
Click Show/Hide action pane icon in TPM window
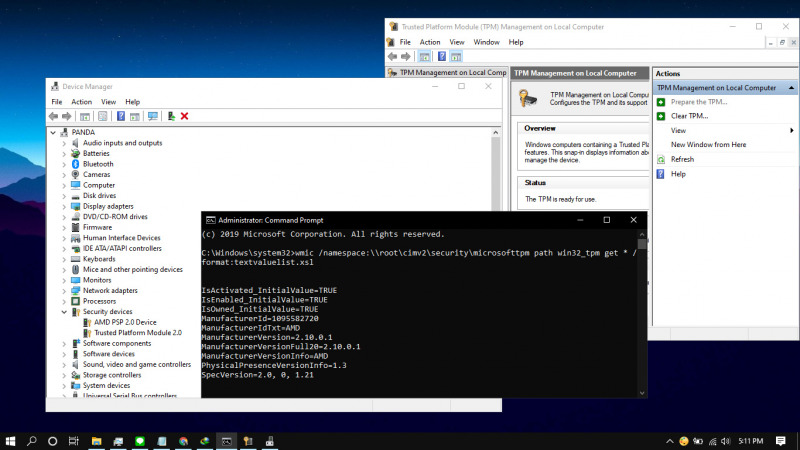456,57
